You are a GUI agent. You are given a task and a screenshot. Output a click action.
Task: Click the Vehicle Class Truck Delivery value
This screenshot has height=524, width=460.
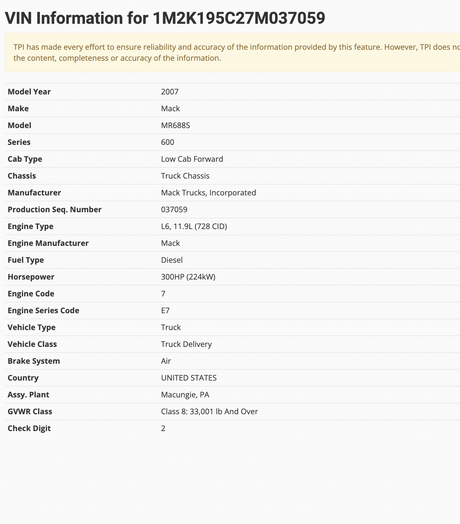click(186, 344)
